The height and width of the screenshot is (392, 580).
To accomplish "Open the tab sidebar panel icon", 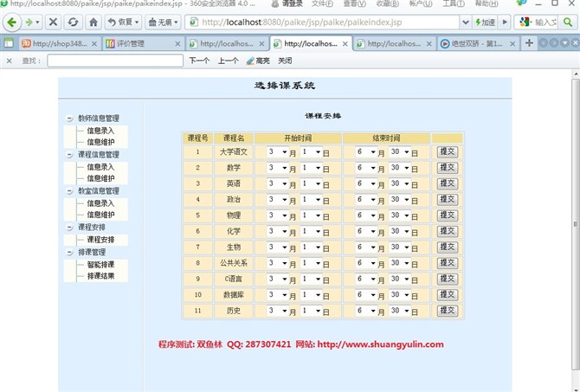I will point(9,43).
